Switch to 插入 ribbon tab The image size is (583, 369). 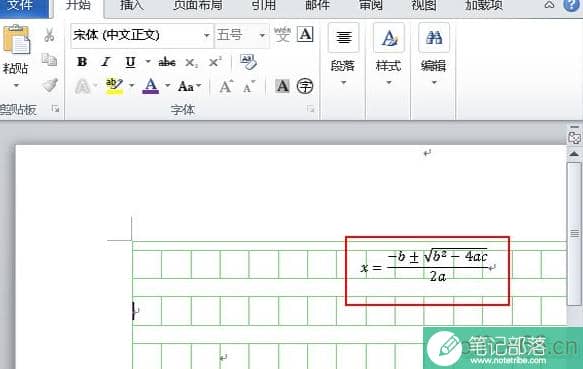coord(132,5)
